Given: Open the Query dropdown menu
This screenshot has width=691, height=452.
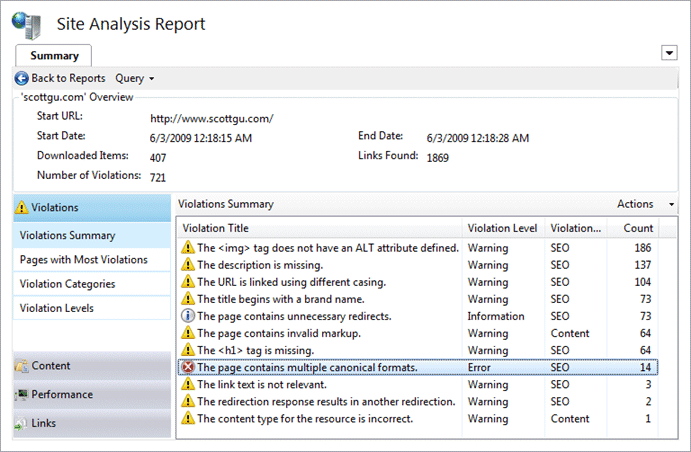Looking at the screenshot, I should point(134,78).
